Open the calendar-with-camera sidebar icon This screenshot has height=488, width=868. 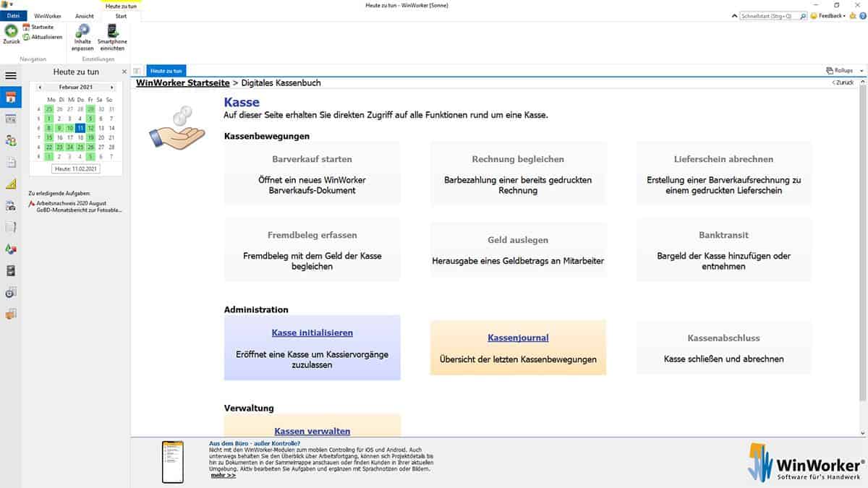(x=11, y=206)
